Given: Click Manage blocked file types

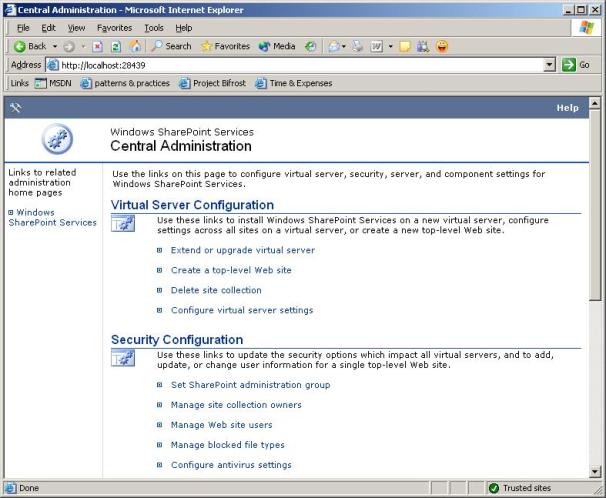Looking at the screenshot, I should 228,445.
